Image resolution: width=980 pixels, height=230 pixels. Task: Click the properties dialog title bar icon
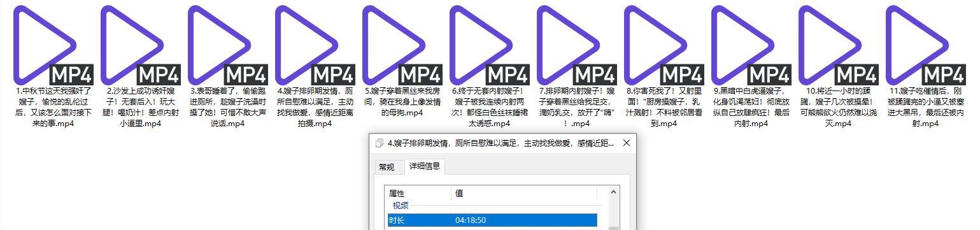tap(380, 143)
